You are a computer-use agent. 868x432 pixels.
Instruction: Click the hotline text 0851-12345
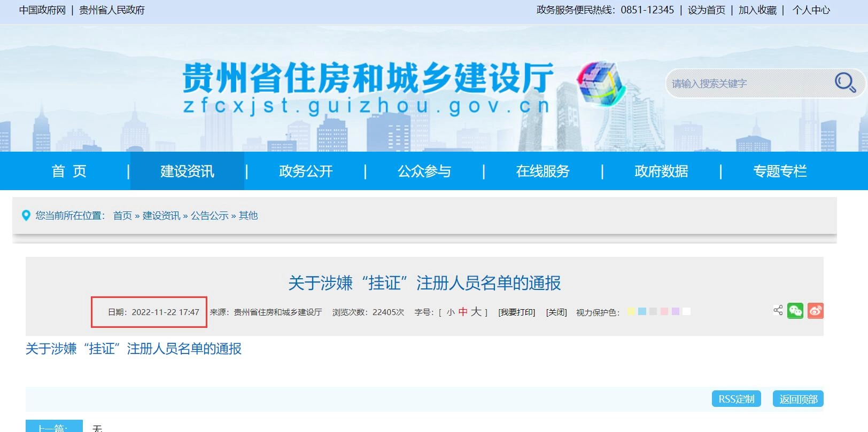(x=647, y=10)
